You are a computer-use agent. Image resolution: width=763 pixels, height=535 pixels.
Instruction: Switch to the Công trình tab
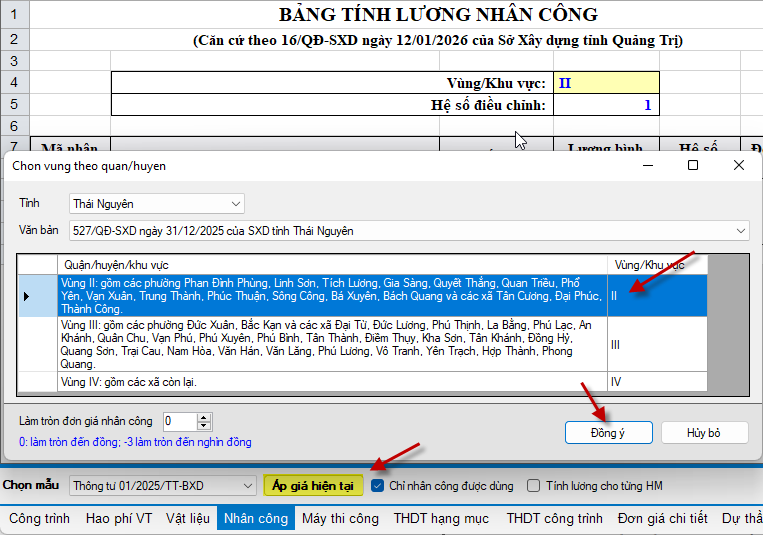(x=39, y=518)
